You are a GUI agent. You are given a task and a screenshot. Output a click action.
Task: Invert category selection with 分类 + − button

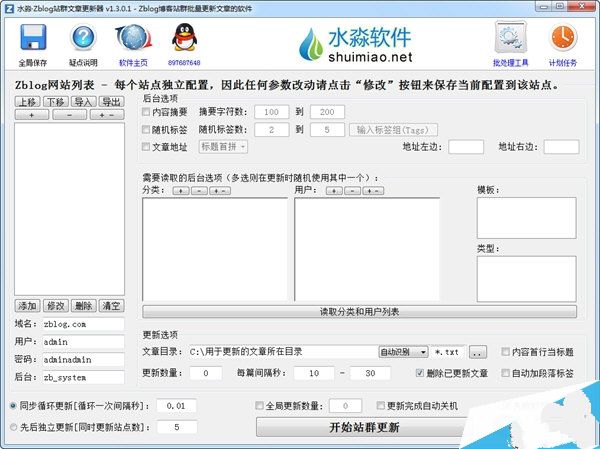click(220, 190)
